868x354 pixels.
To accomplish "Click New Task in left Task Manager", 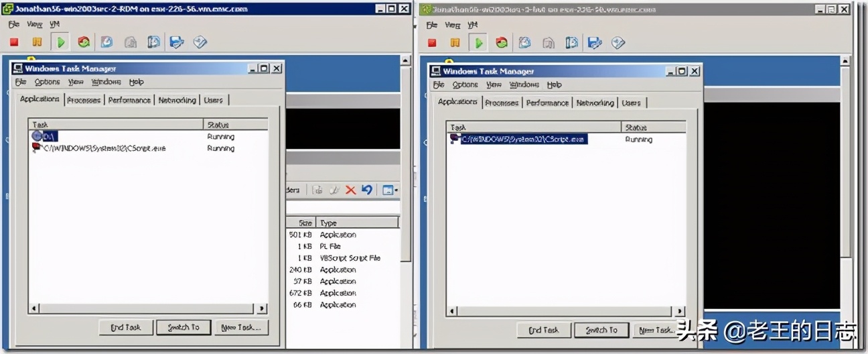I will pos(242,327).
